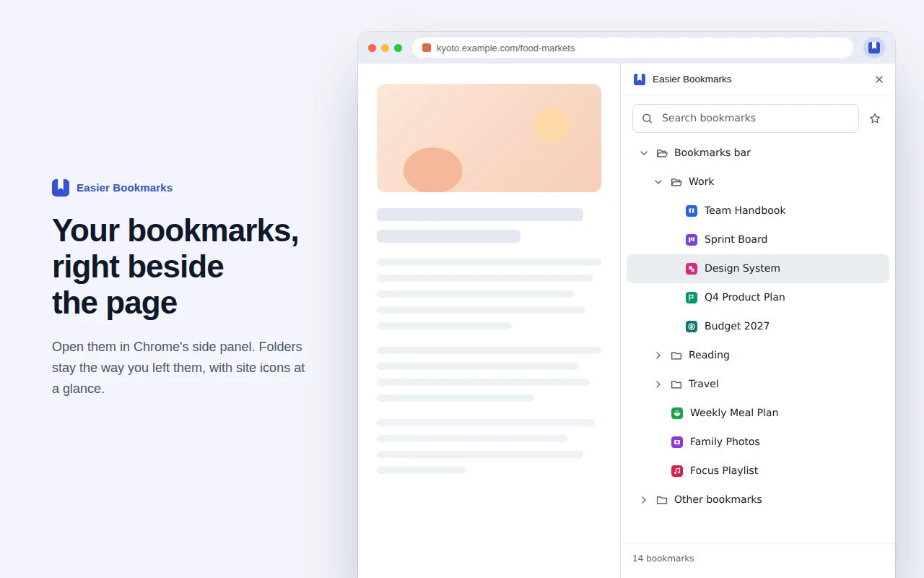924x578 pixels.
Task: Expand the Other bookmarks chevron
Action: click(x=644, y=500)
